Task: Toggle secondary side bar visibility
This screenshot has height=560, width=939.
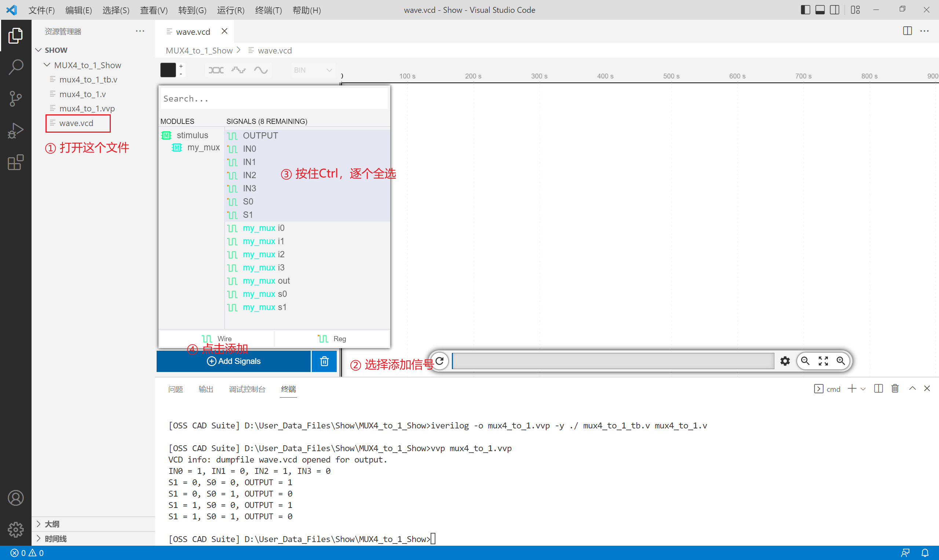Action: pos(835,10)
